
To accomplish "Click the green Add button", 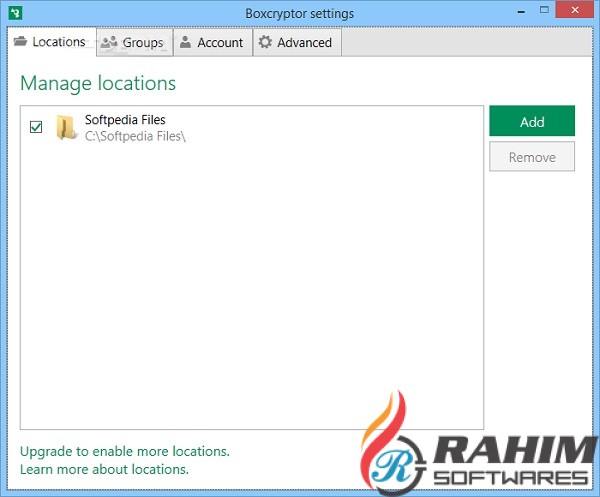I will (532, 121).
